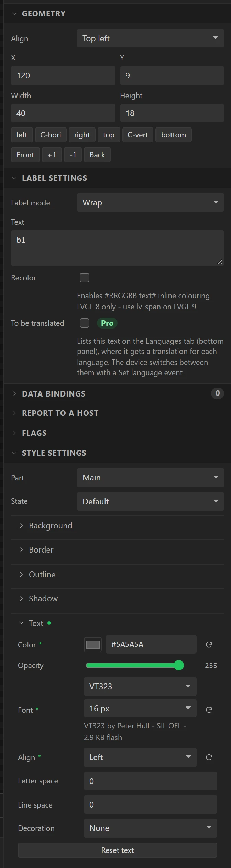Click the Reset text button
The image size is (231, 868).
[118, 850]
